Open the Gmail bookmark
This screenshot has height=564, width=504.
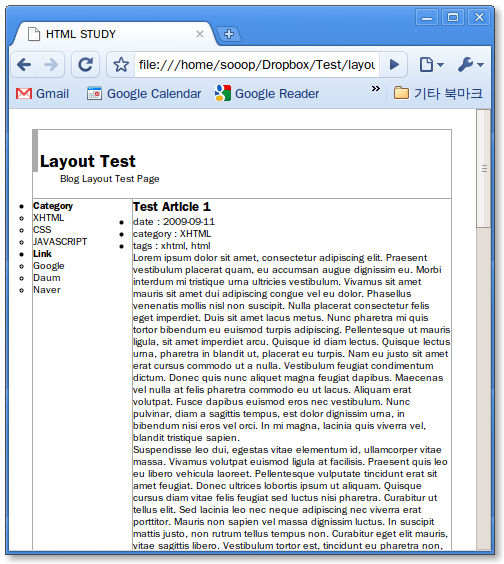pos(42,94)
